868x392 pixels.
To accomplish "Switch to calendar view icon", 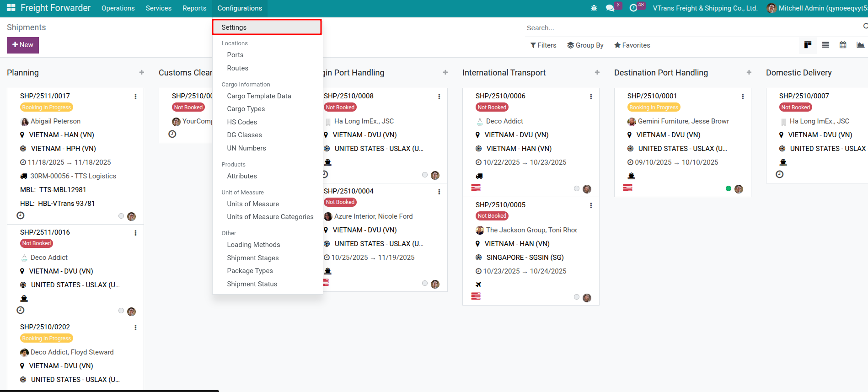I will (843, 45).
